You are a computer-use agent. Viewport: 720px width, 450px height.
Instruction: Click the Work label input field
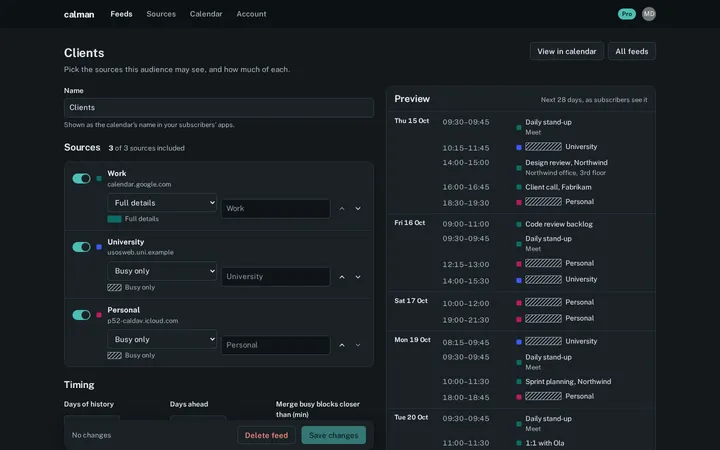(x=276, y=208)
